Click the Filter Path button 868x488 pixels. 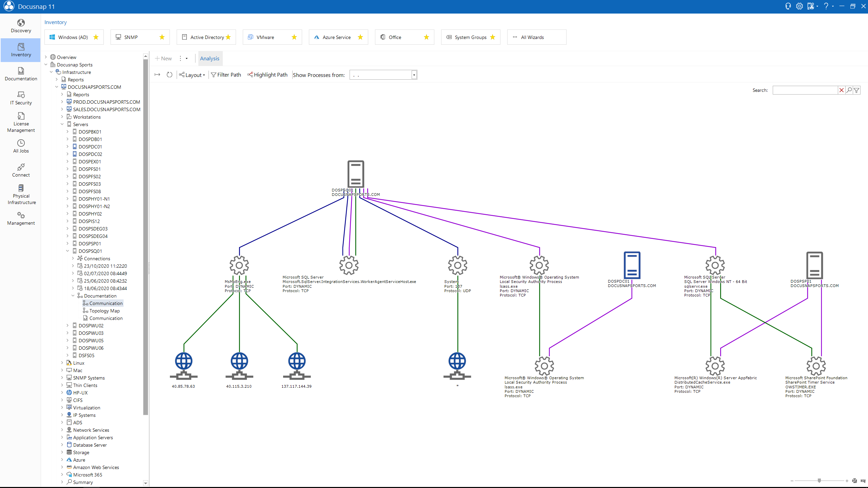coord(226,75)
